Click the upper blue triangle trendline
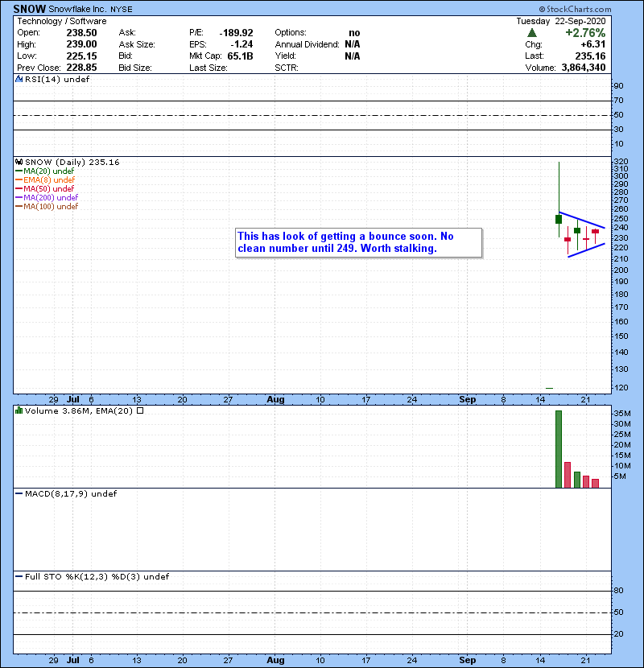 tap(581, 220)
